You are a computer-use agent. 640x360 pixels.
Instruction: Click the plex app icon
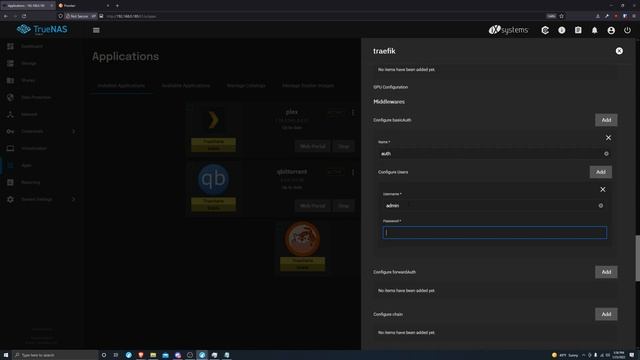pos(213,120)
